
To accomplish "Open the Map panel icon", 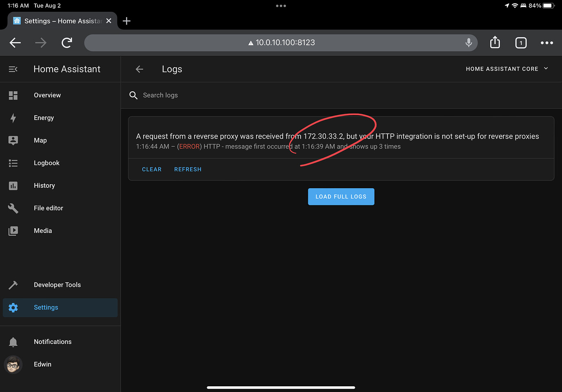I will [13, 140].
